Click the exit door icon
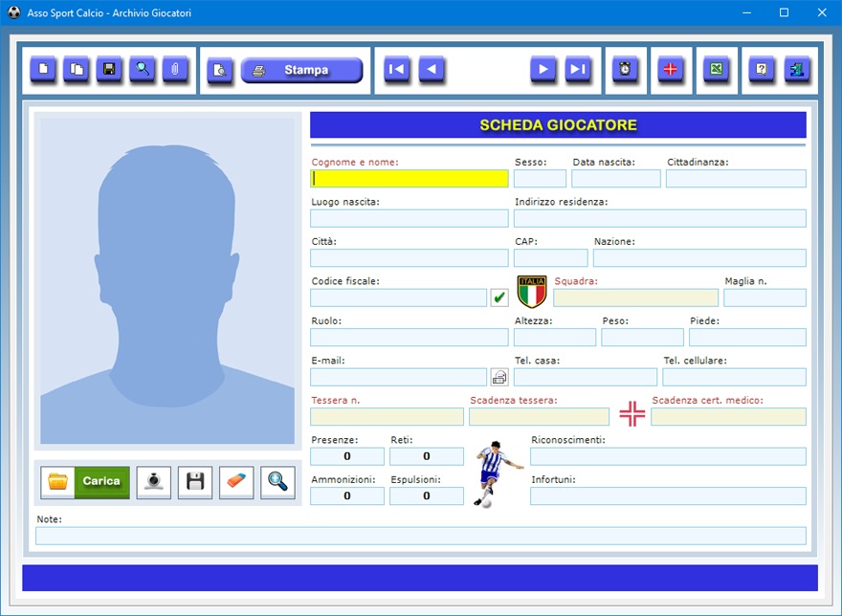The width and height of the screenshot is (842, 616). (797, 69)
